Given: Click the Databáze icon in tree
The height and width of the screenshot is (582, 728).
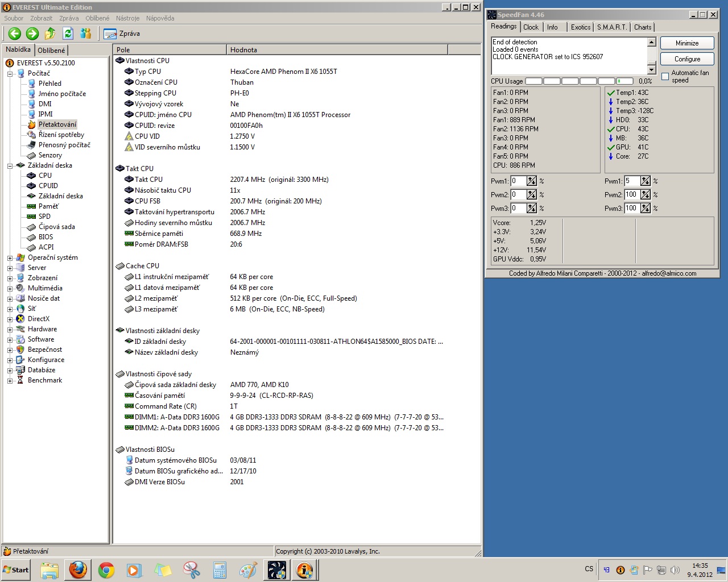Looking at the screenshot, I should tap(20, 370).
